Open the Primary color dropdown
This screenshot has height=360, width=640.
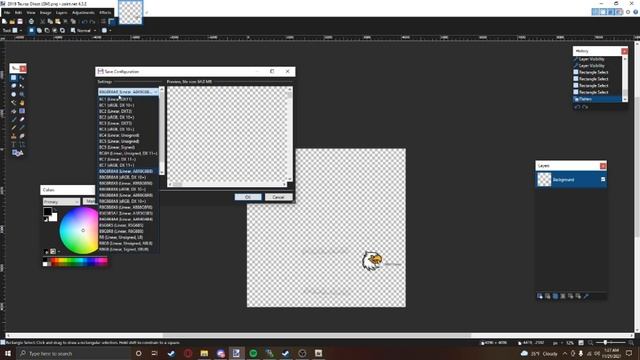[x=61, y=202]
